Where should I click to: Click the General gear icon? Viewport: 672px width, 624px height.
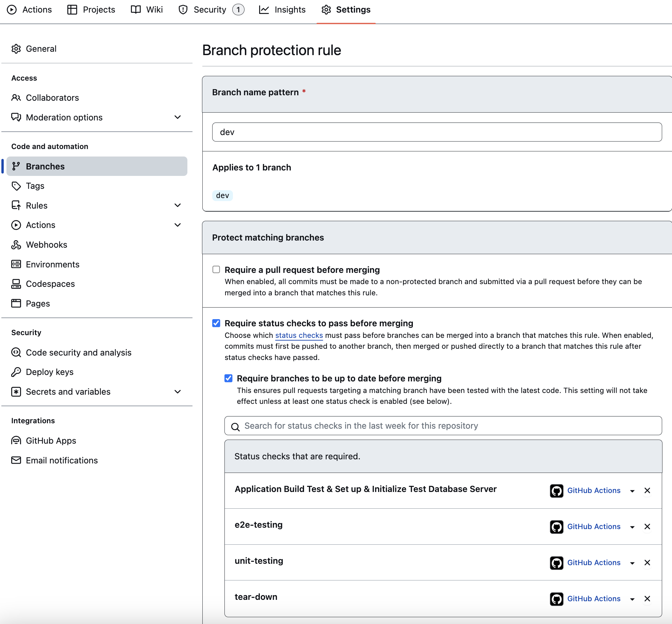click(x=16, y=49)
